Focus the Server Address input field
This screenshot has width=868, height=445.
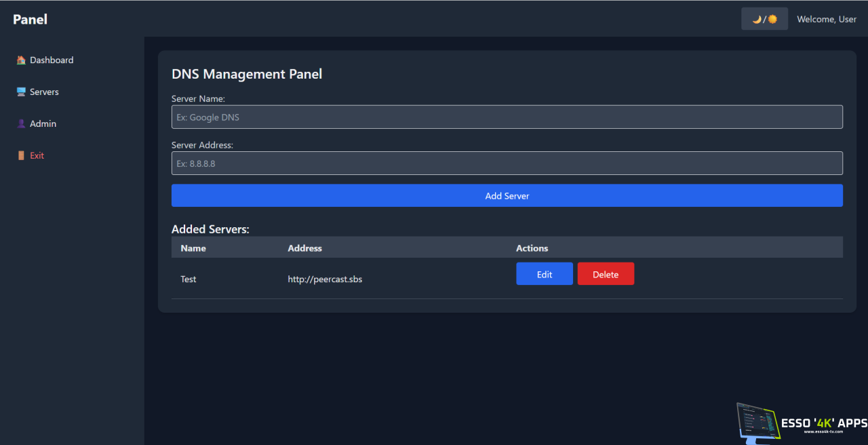click(507, 163)
